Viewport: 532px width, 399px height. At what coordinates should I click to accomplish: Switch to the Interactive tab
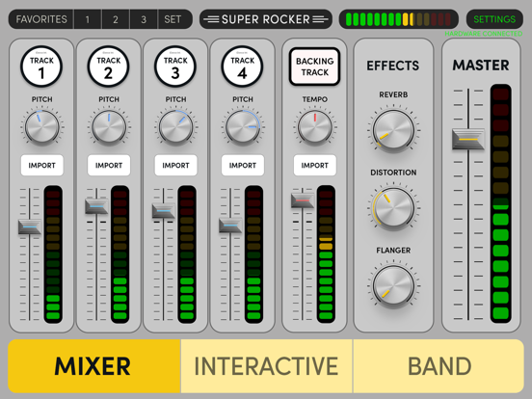pyautogui.click(x=266, y=366)
